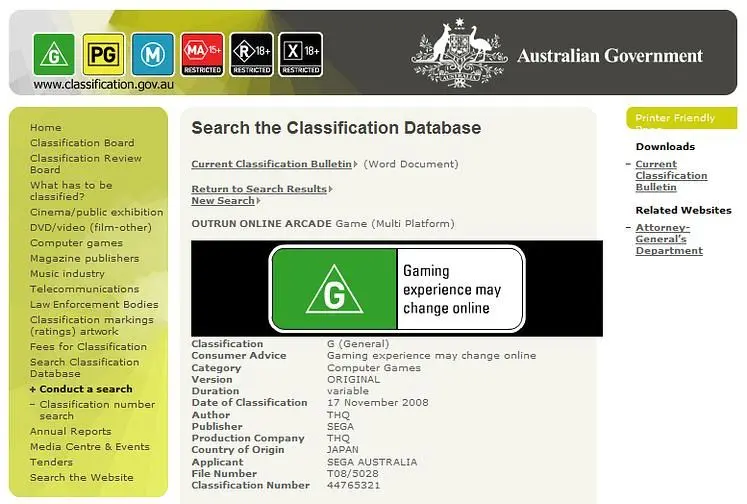Open Tenders sidebar link

coord(51,462)
